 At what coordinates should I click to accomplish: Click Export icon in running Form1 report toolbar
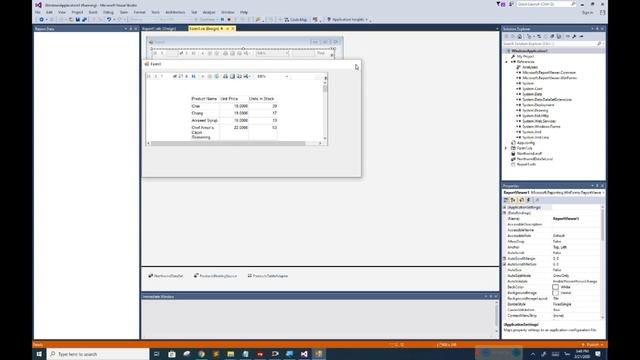pos(247,76)
